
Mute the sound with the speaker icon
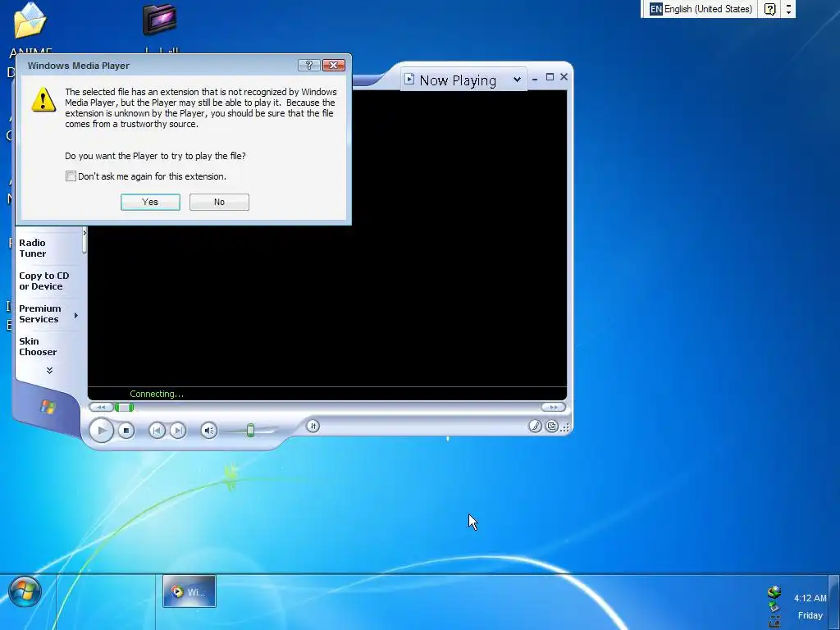[x=209, y=430]
